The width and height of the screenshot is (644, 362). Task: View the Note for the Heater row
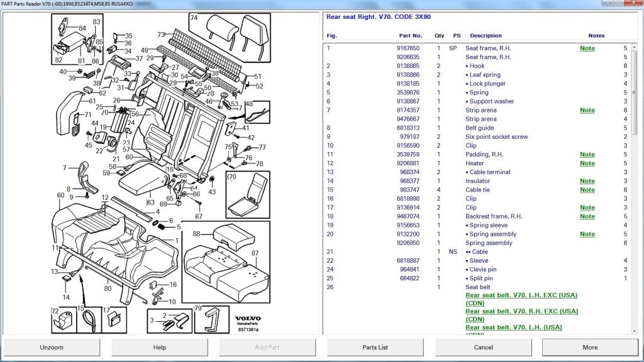(587, 163)
